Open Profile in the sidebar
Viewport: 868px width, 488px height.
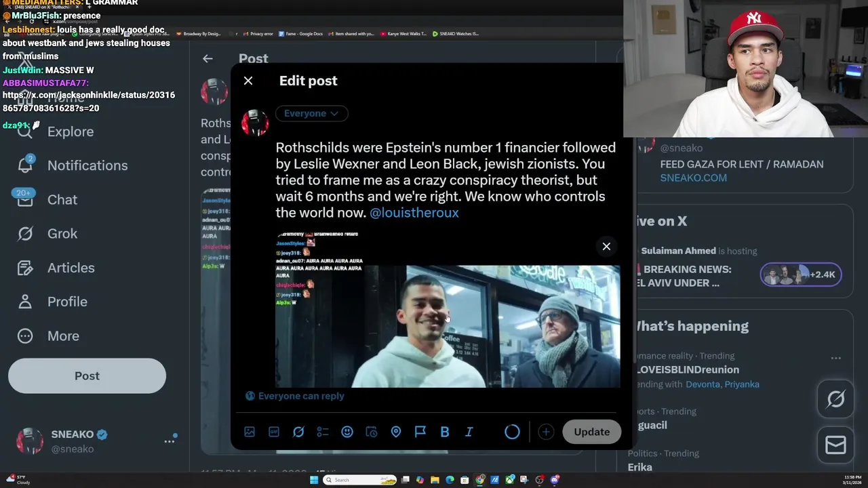click(x=53, y=302)
